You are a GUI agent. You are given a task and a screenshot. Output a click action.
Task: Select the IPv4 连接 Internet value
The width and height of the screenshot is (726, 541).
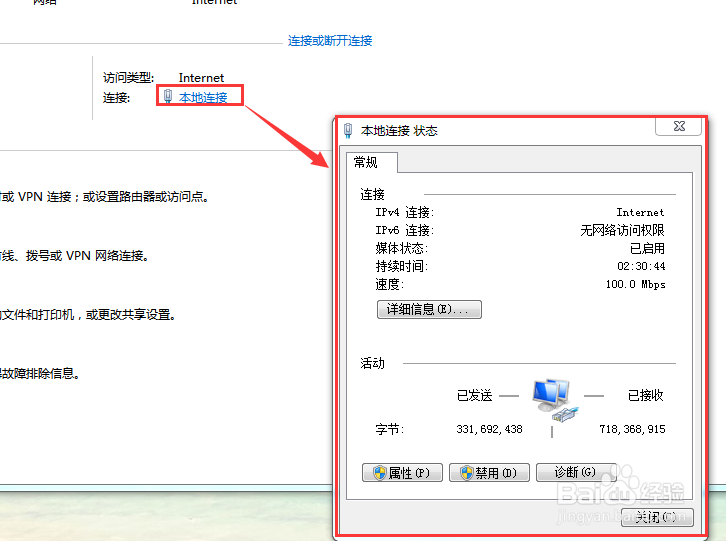(640, 213)
